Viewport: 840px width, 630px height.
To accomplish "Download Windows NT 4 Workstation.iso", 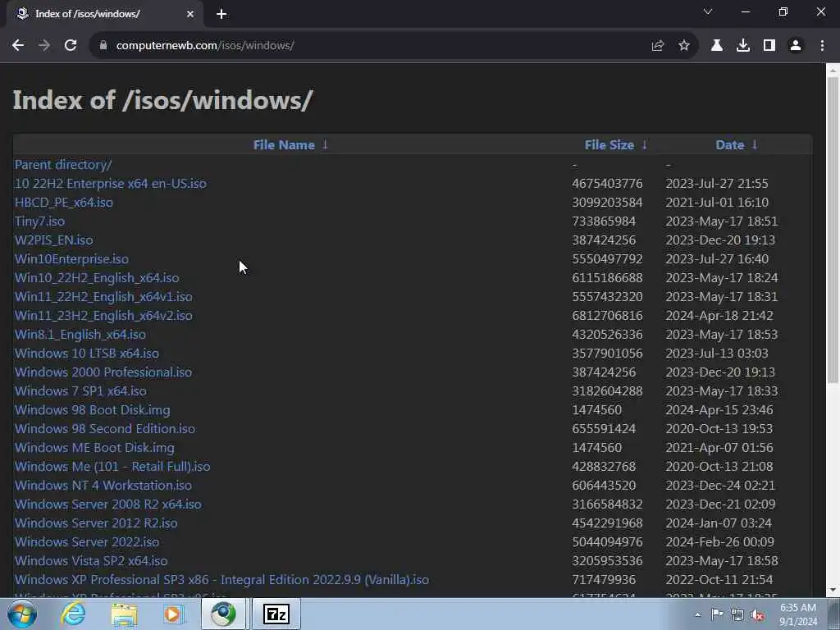I will 103,485.
